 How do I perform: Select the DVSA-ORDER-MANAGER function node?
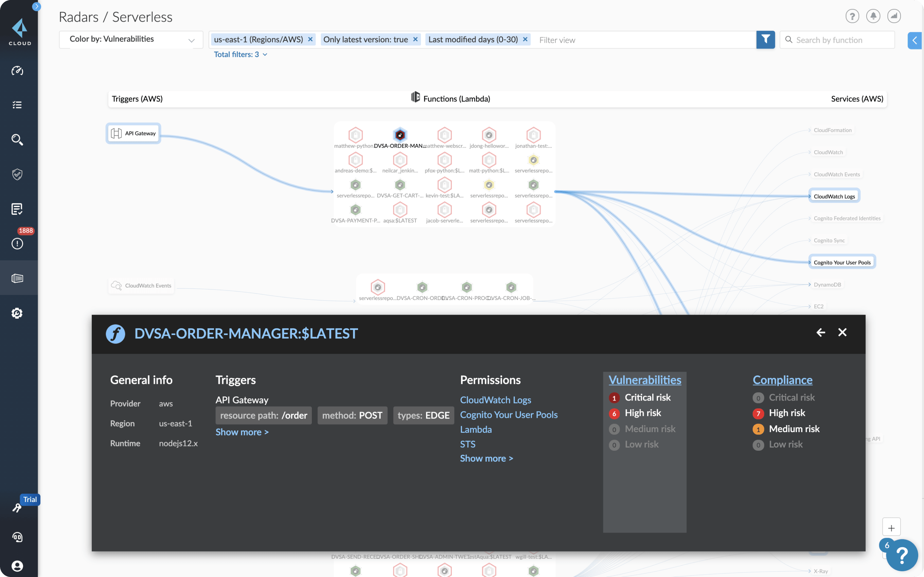click(x=400, y=135)
